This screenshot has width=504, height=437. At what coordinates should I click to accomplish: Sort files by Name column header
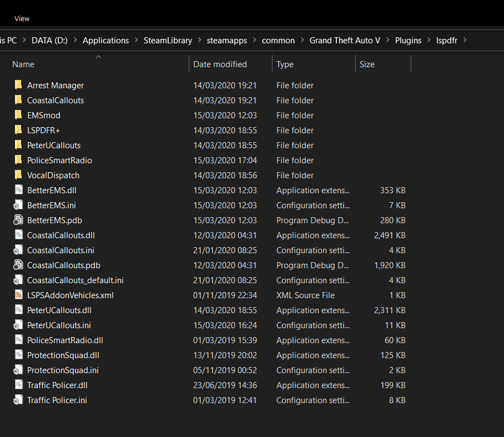click(x=23, y=64)
